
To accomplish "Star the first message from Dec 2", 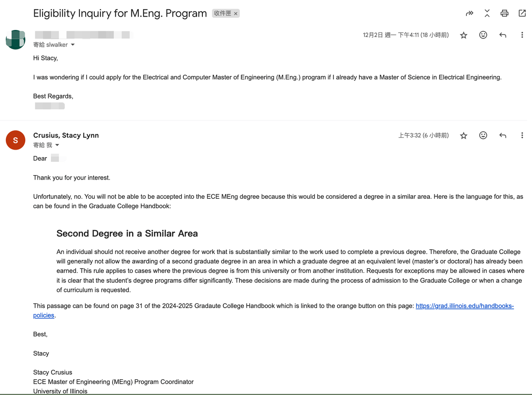I will pyautogui.click(x=464, y=35).
